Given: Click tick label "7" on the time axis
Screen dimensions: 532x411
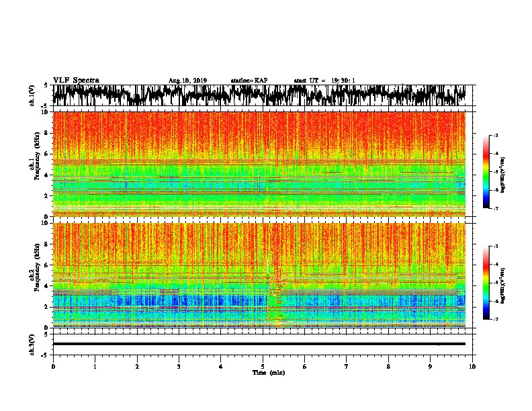Looking at the screenshot, I should (x=347, y=367).
